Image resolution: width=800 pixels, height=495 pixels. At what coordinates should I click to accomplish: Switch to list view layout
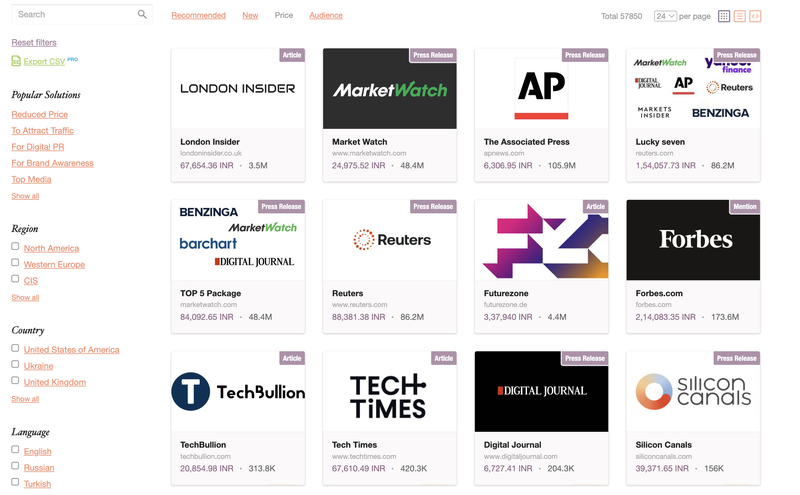(x=740, y=16)
